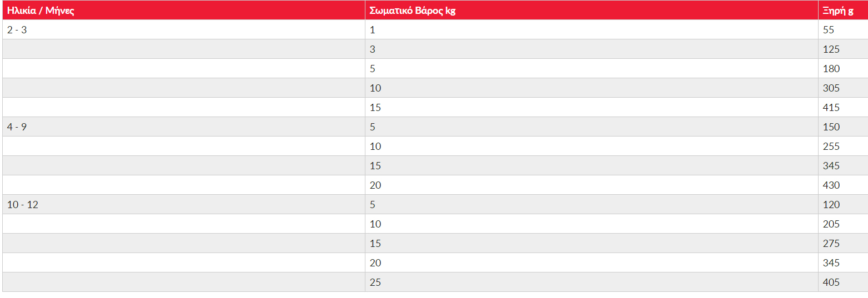Click the dry food value 305
The height and width of the screenshot is (298, 868).
842,88
